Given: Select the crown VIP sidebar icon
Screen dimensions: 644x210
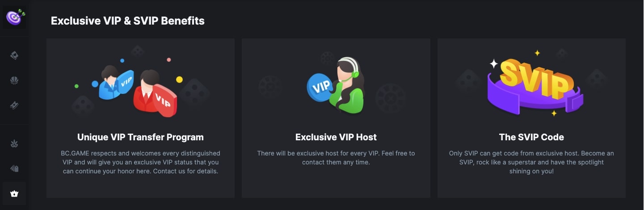Looking at the screenshot, I should tap(14, 193).
